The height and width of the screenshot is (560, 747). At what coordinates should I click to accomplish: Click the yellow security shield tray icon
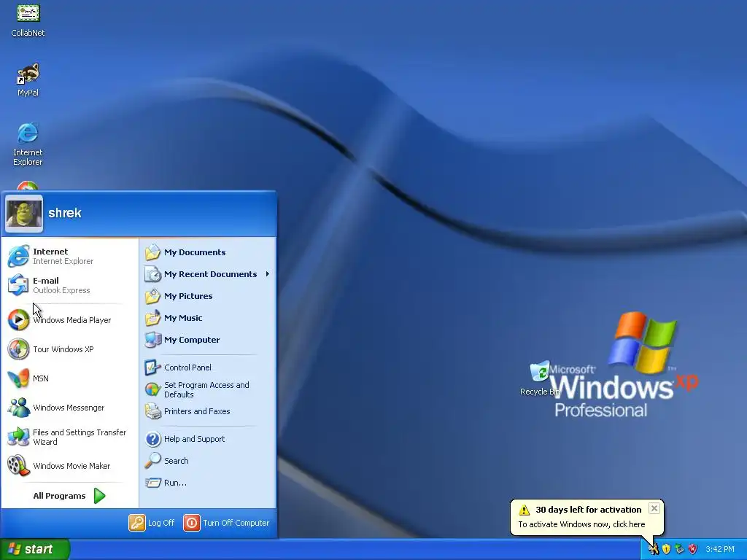tap(667, 549)
